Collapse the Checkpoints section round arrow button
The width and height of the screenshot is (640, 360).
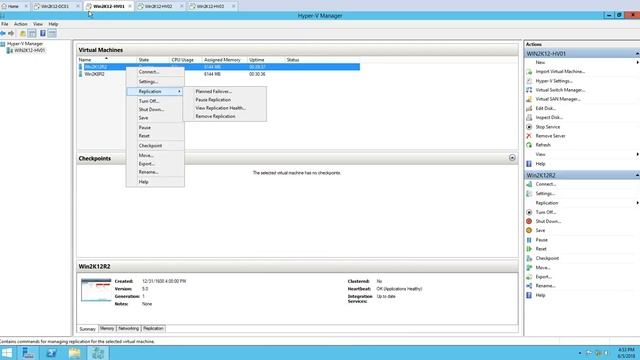[x=512, y=158]
